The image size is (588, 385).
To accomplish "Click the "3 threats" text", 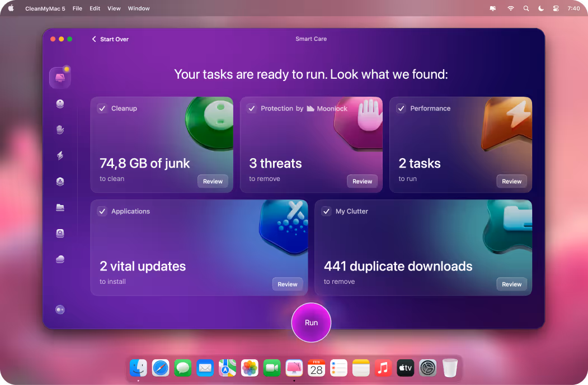I will point(275,163).
